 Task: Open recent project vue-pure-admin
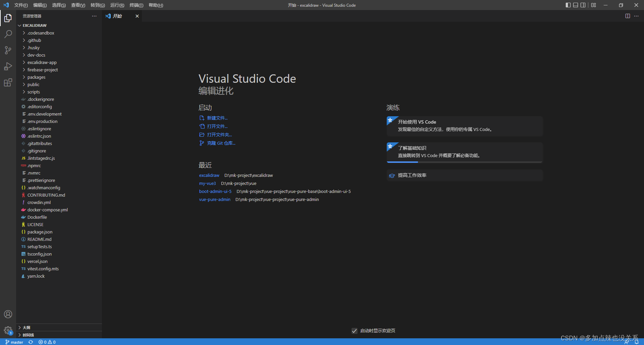pyautogui.click(x=215, y=199)
